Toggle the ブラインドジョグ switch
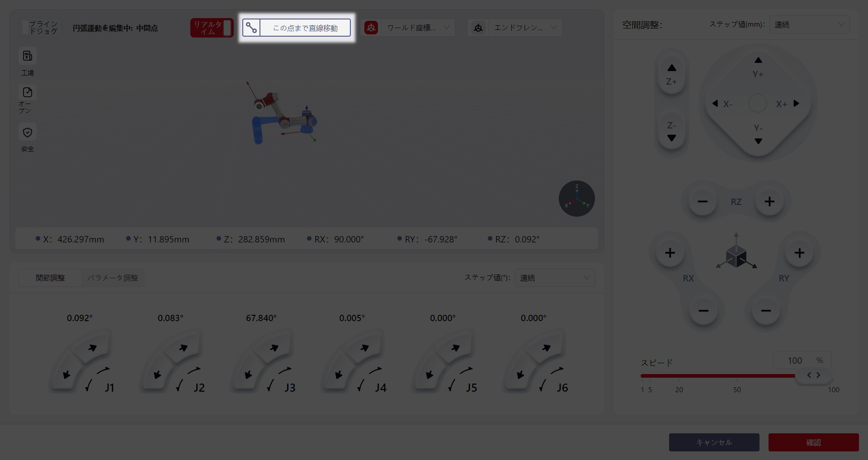The image size is (868, 460). coord(26,28)
